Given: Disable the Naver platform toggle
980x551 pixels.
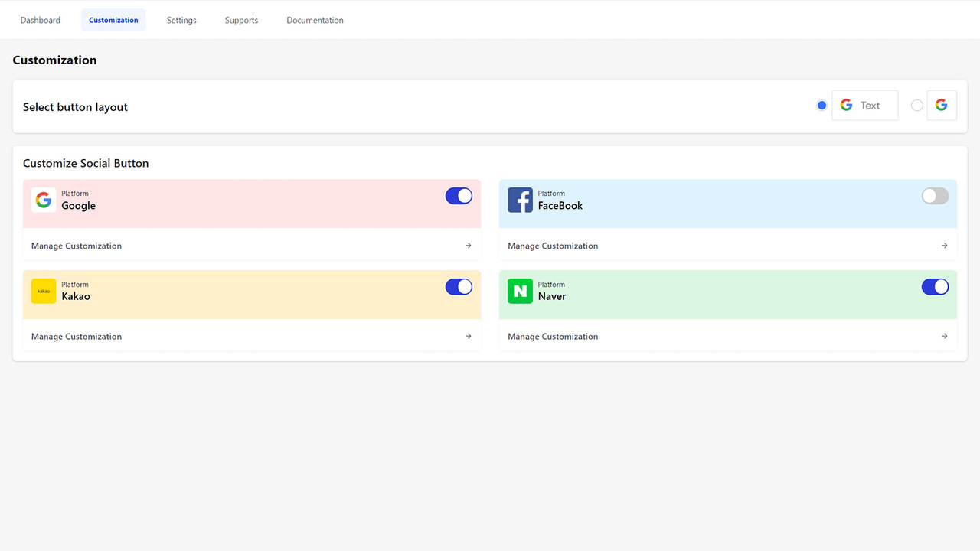Looking at the screenshot, I should point(935,286).
